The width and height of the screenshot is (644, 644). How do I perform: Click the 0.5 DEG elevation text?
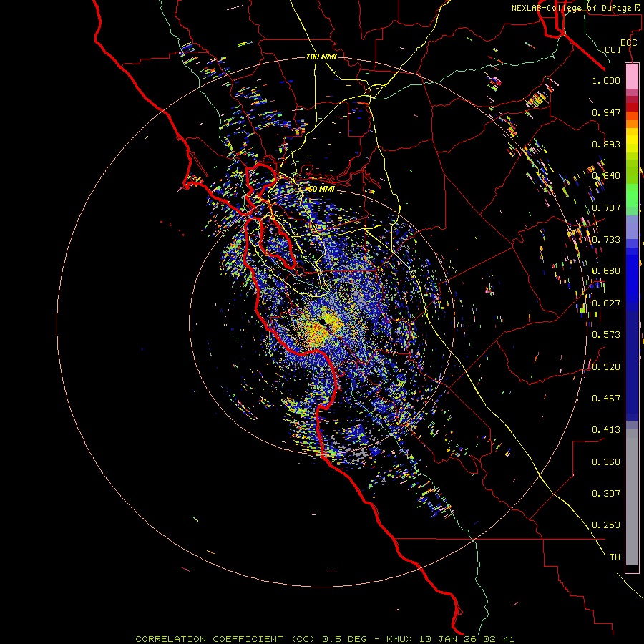coord(345,639)
